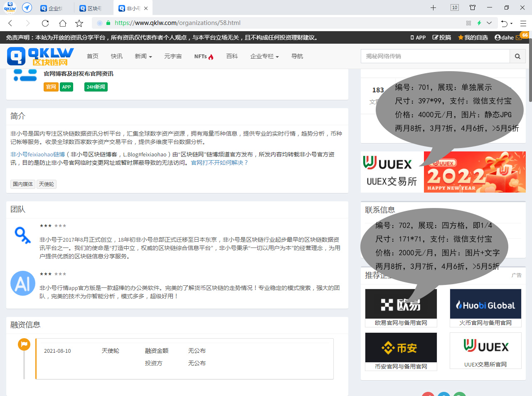This screenshot has width=532, height=396.
Task: Open the tab counter showing 10
Action: 455,7
